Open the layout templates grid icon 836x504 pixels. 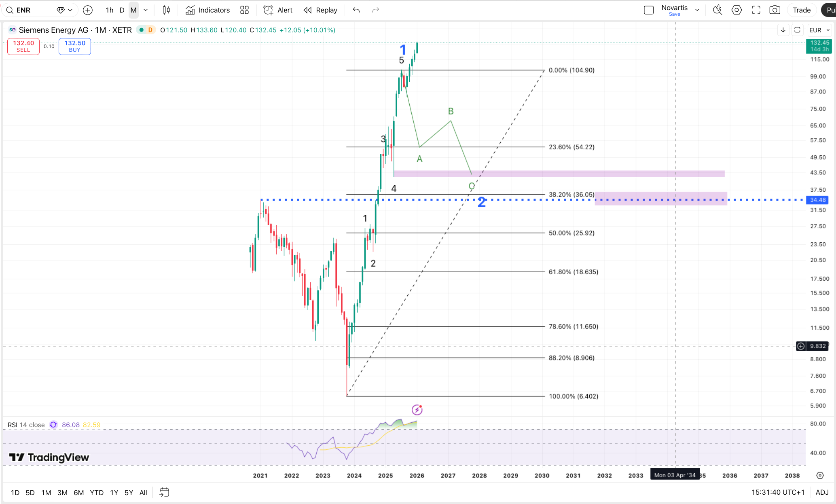tap(244, 10)
